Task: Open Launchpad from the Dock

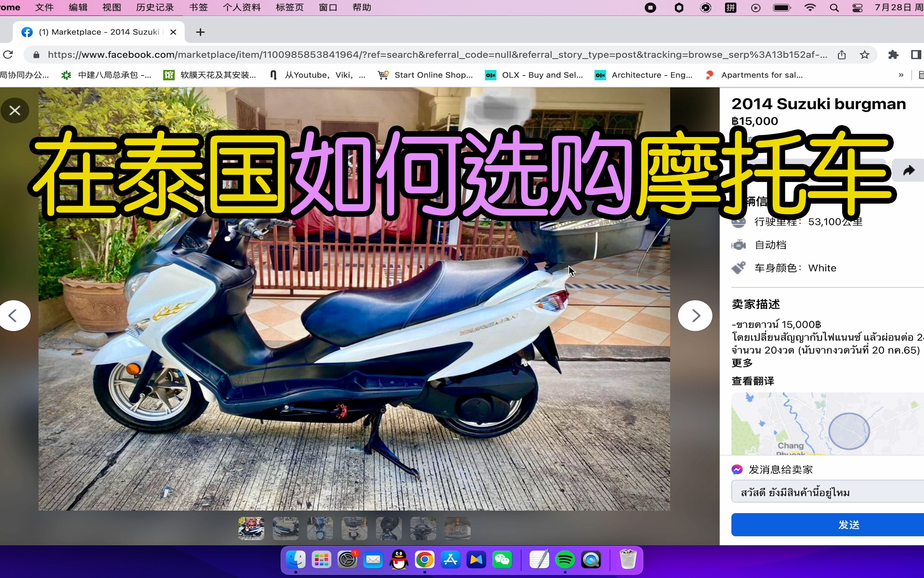Action: click(321, 560)
